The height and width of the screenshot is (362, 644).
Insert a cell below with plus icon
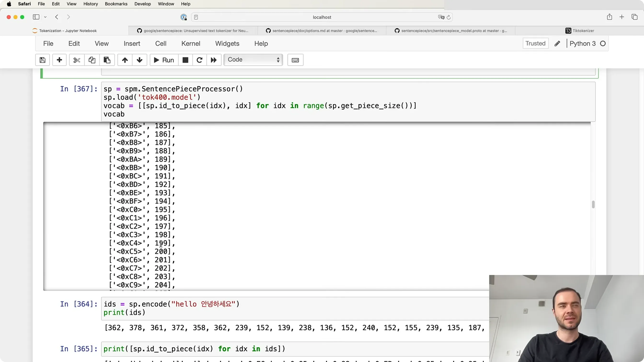[x=59, y=60]
